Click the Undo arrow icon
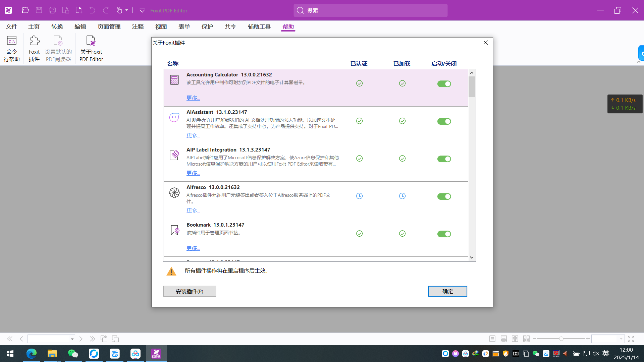This screenshot has width=644, height=362. (92, 10)
